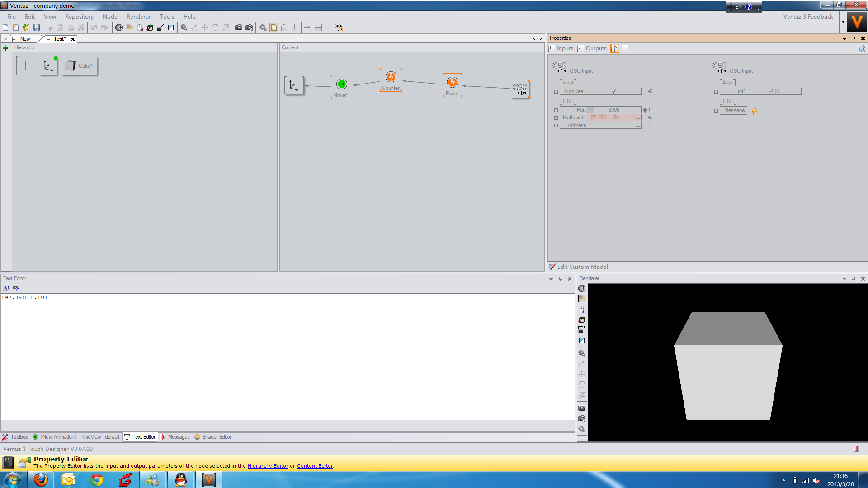
Task: Click the green plus in Hierarchy
Action: click(x=5, y=48)
